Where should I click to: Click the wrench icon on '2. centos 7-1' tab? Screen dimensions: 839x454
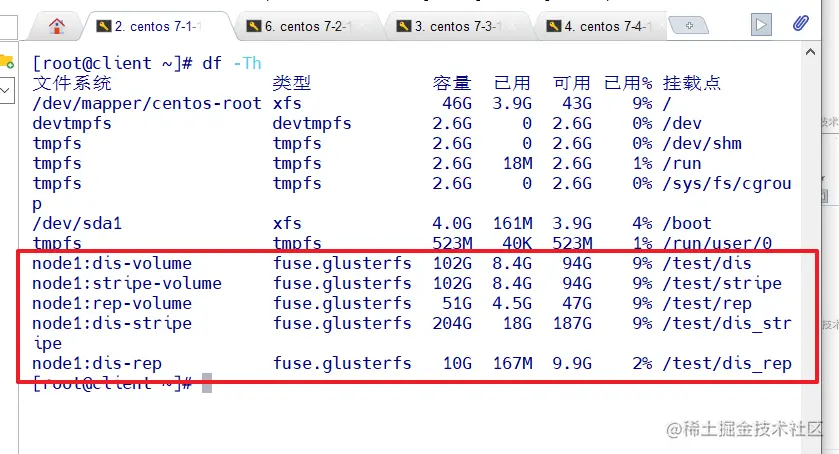[103, 26]
